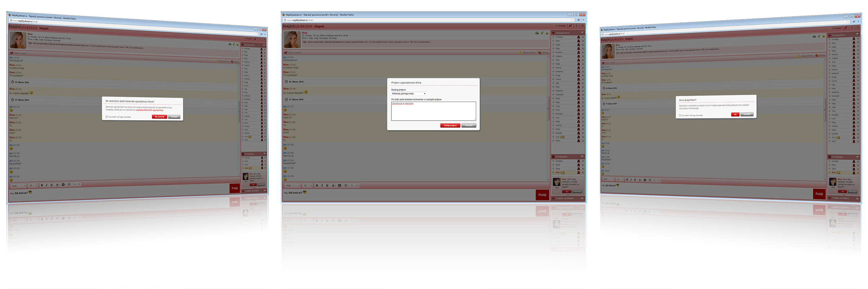Collapse '4 v imeniku' panel in middle window

tap(582, 156)
